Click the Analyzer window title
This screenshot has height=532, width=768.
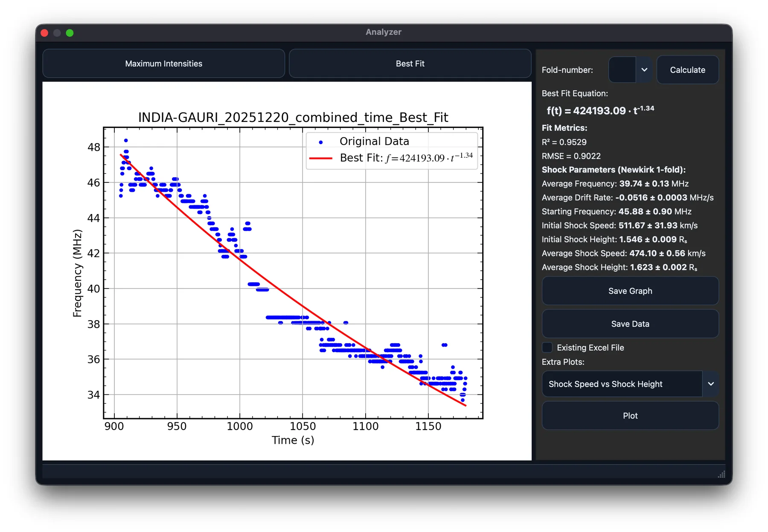[x=383, y=32]
